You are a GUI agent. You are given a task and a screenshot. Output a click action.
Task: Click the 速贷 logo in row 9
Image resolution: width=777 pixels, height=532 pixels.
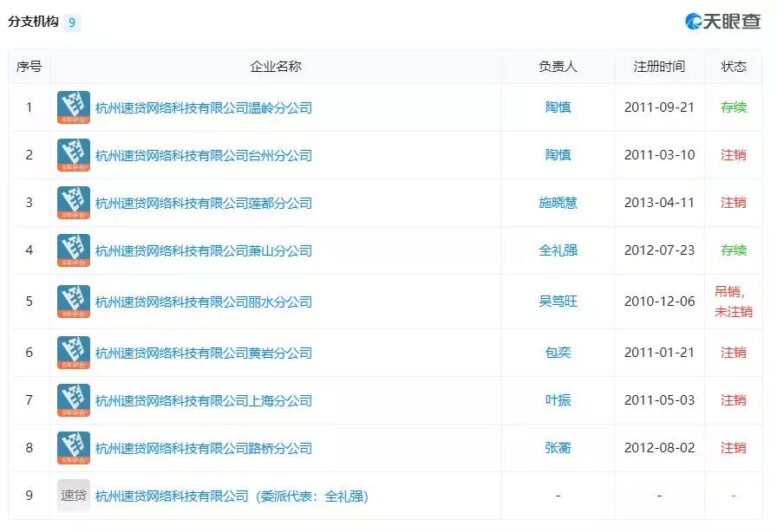point(74,496)
